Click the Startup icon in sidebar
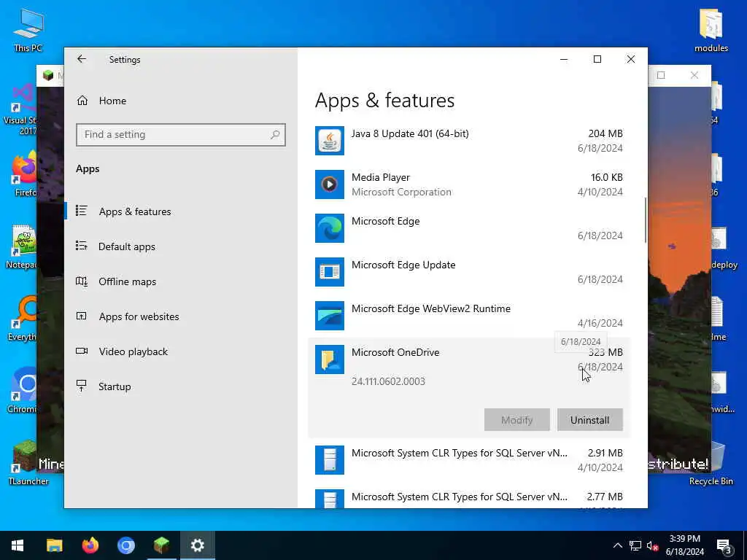Image resolution: width=747 pixels, height=560 pixels. point(82,386)
